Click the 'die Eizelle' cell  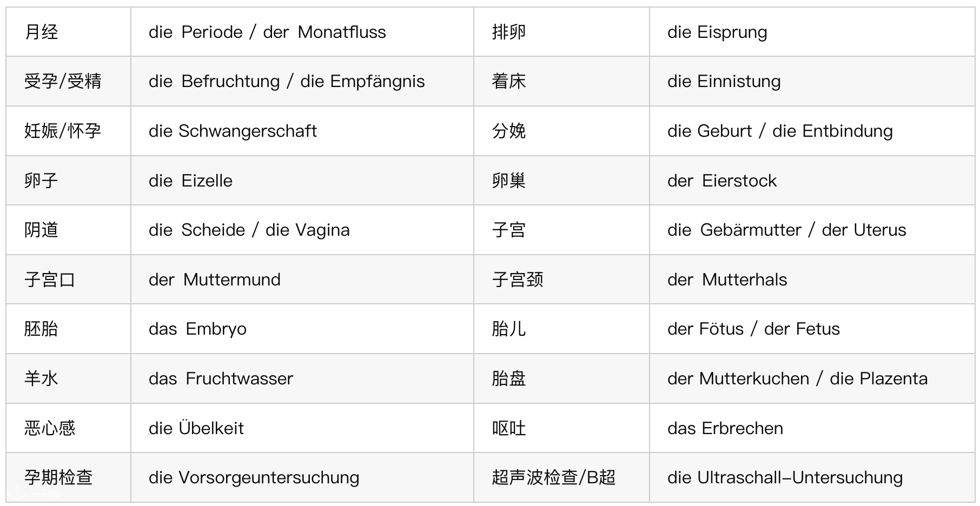302,181
